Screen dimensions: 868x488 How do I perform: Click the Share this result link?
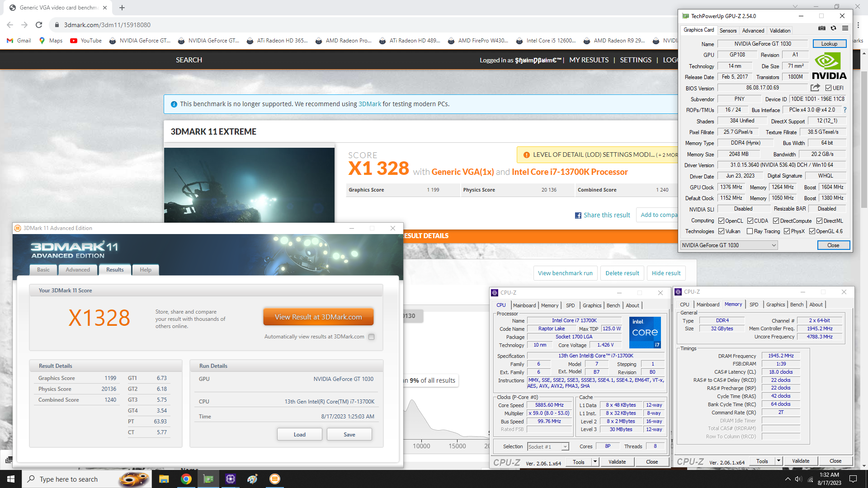(x=607, y=216)
